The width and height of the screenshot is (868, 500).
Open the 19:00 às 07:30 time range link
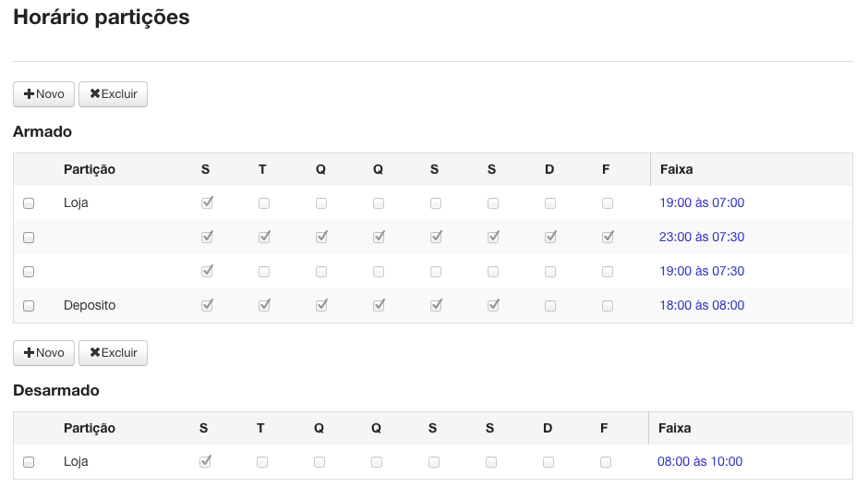point(702,272)
